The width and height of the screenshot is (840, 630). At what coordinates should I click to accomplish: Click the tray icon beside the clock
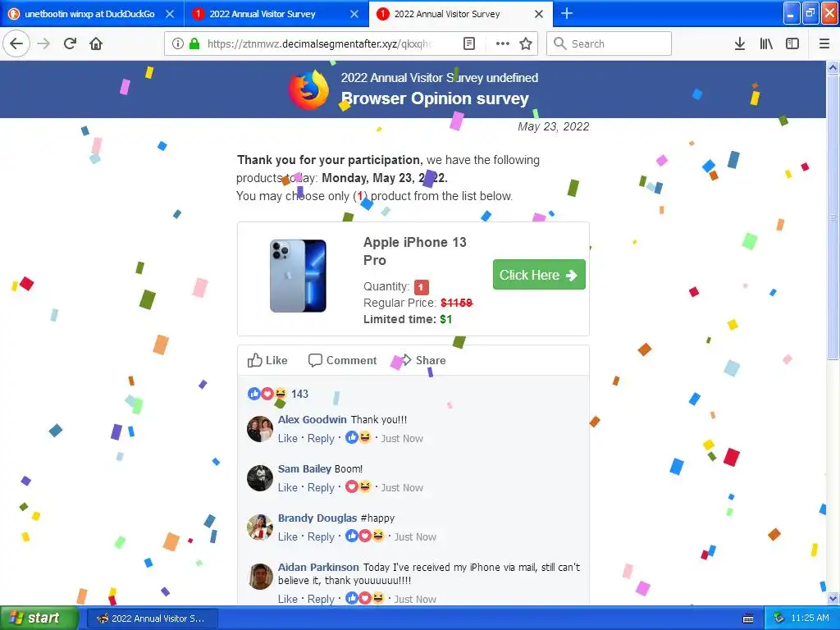tap(778, 619)
